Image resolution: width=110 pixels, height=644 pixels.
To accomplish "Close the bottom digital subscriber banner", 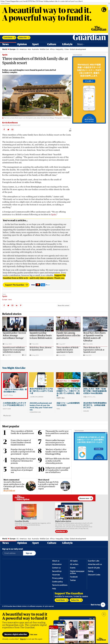I will (x=104, y=614).
